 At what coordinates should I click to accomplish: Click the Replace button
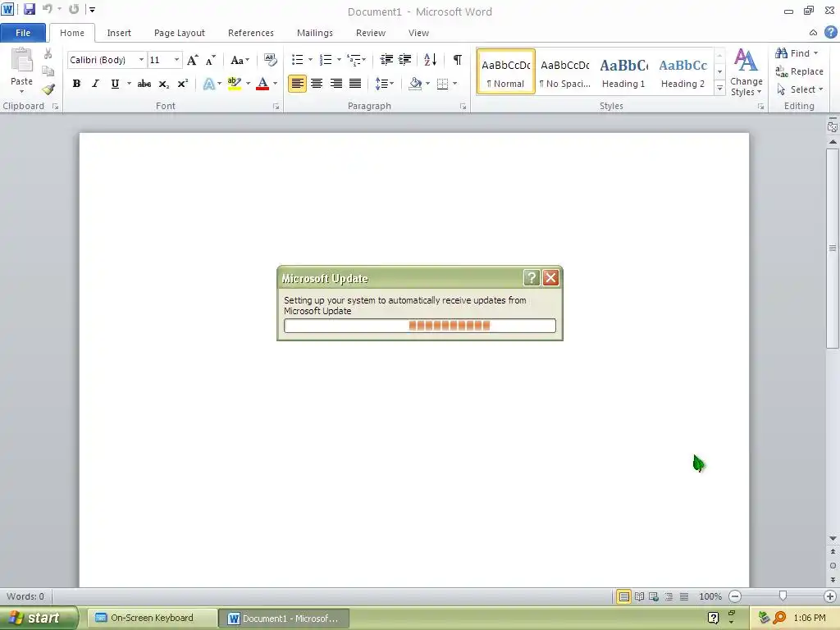pyautogui.click(x=799, y=71)
